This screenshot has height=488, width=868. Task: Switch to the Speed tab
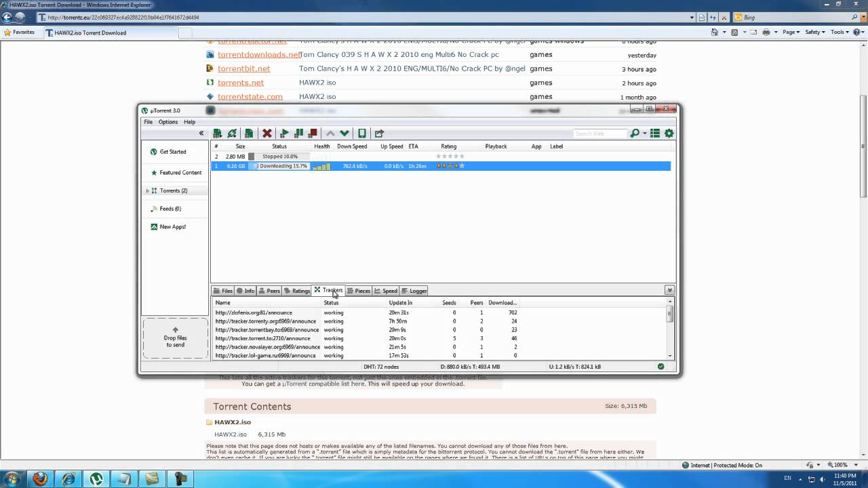(386, 291)
